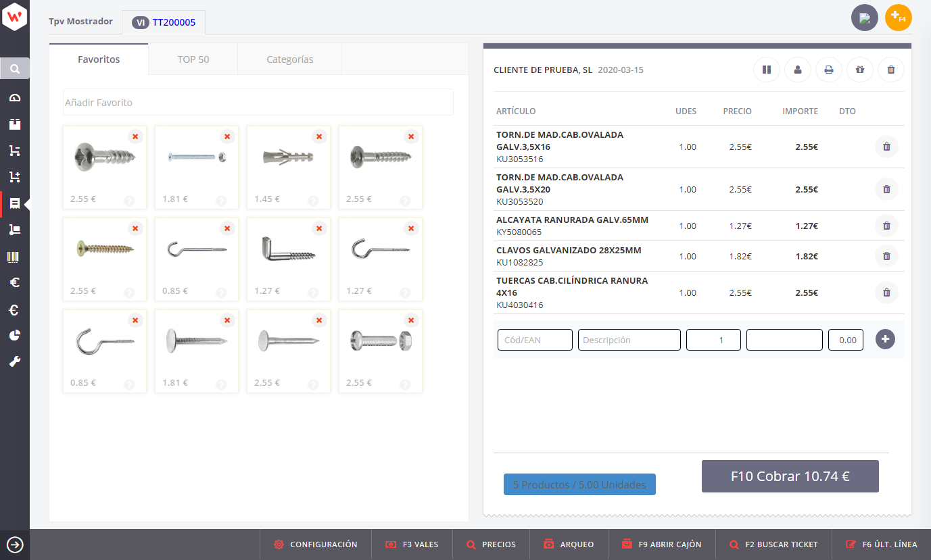Open ARQUEO in the bottom bar
Screen dimensions: 931x560
[569, 544]
